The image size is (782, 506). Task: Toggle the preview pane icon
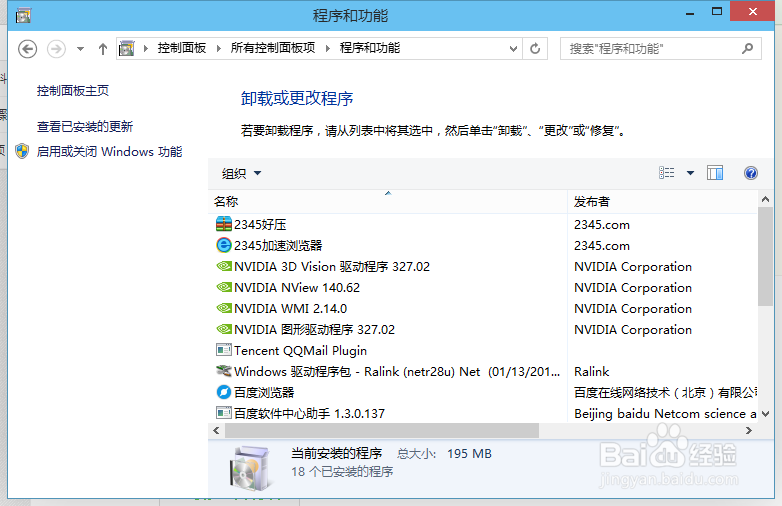[x=715, y=173]
